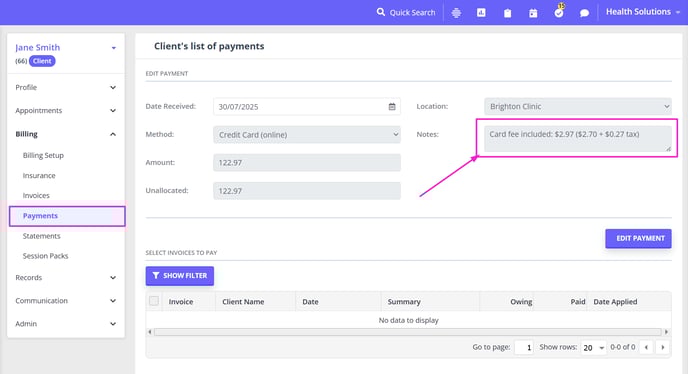Viewport: 688px width, 374px height.
Task: Click the globe-like icon beside Quick Search
Action: pos(456,13)
